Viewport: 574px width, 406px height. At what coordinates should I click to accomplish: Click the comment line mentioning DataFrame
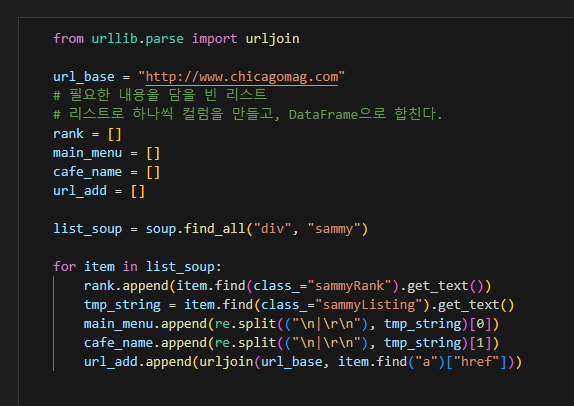pyautogui.click(x=247, y=115)
